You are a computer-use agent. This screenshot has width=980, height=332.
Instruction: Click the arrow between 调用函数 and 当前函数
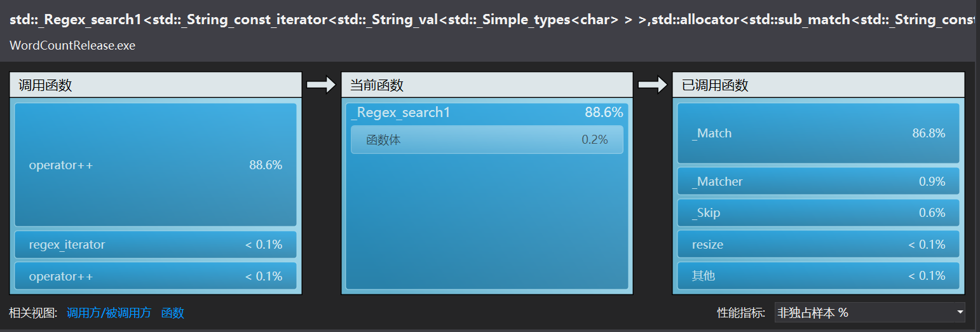coord(321,85)
